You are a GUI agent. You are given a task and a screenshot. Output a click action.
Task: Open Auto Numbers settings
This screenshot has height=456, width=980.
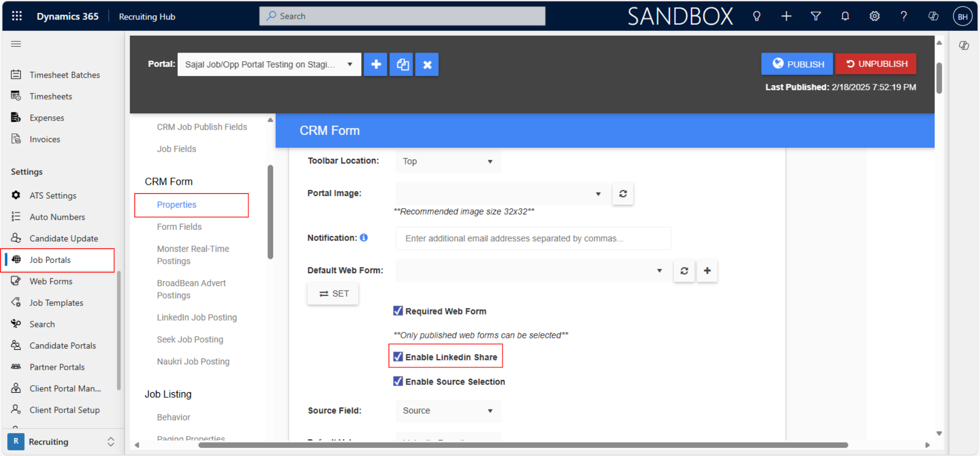(57, 217)
